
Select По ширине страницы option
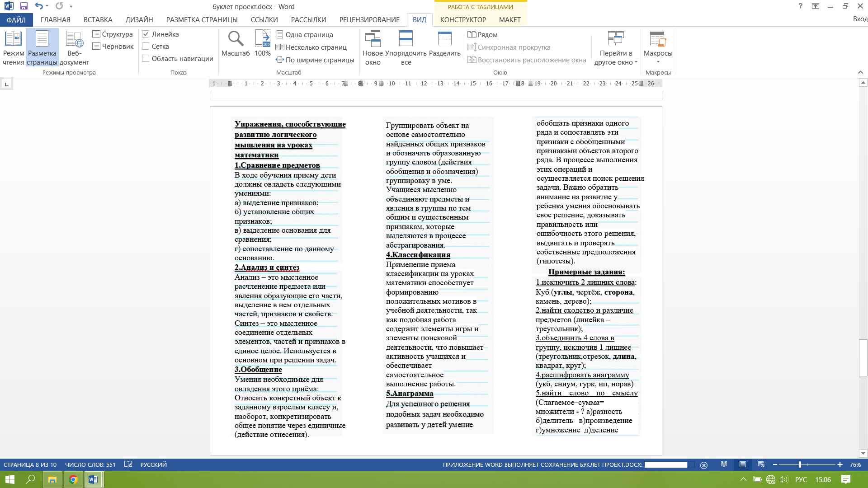pos(315,60)
